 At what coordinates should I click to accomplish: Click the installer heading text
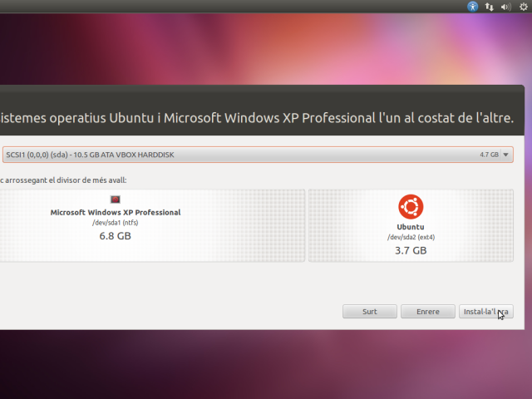(257, 118)
